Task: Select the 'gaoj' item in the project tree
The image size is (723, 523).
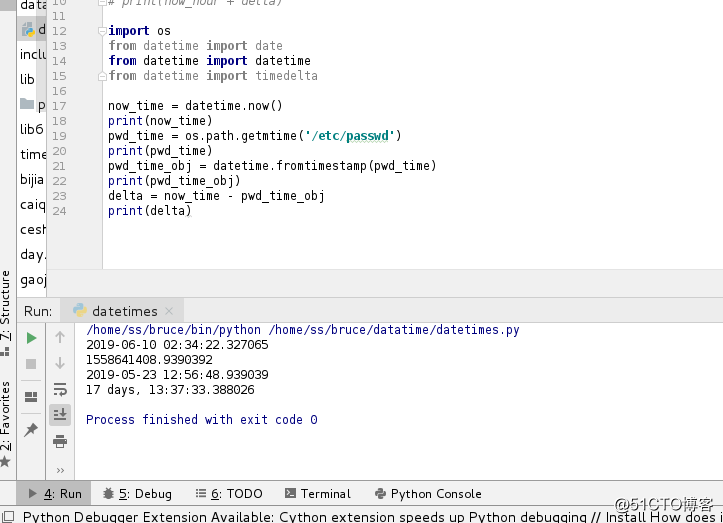Action: [x=33, y=279]
